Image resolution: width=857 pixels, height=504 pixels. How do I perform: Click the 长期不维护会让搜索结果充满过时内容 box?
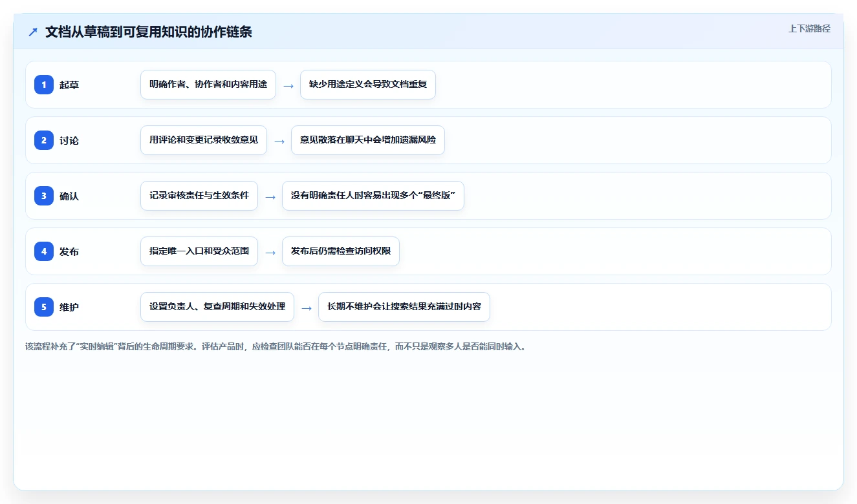point(404,307)
